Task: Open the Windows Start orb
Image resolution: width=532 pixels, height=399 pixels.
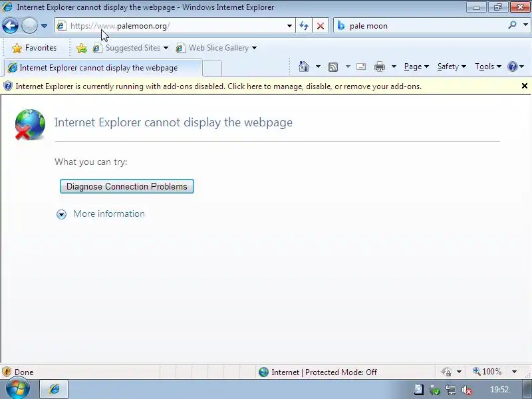Action: pyautogui.click(x=18, y=389)
